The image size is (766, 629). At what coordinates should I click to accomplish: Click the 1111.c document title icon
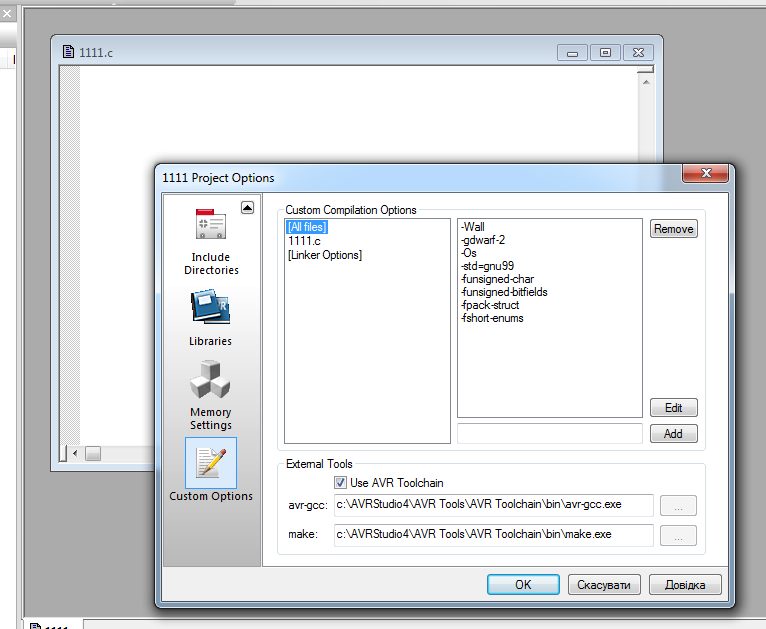[68, 51]
